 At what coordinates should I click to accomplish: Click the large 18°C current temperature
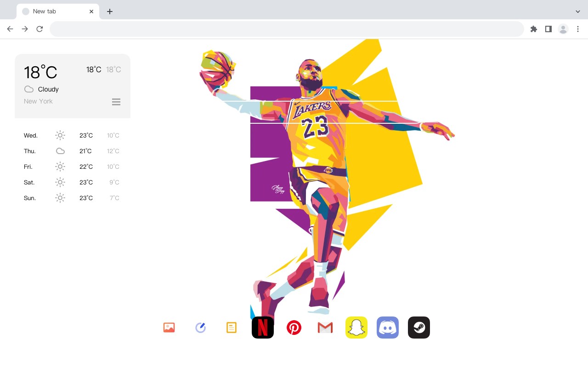click(x=40, y=72)
